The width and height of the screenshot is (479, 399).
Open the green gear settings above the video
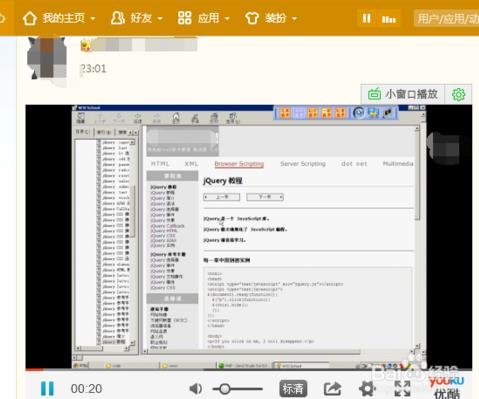pyautogui.click(x=458, y=95)
